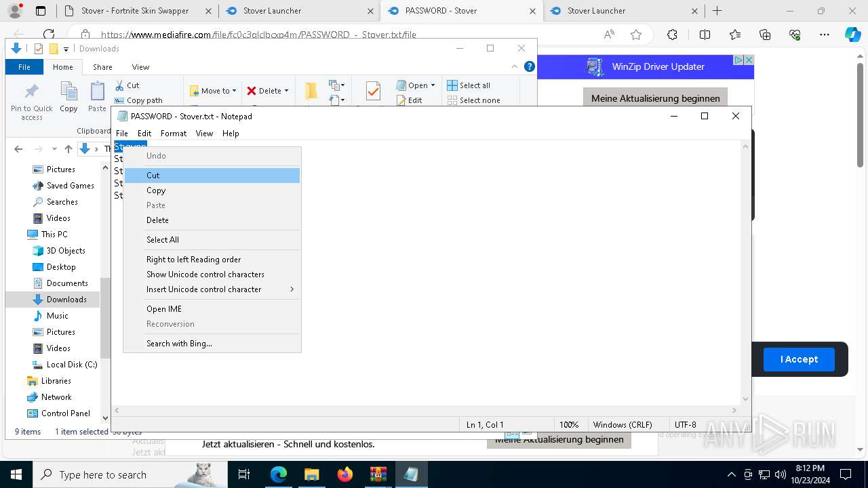This screenshot has width=868, height=488.
Task: Choose Cut in the Notepad context menu
Action: [x=212, y=176]
